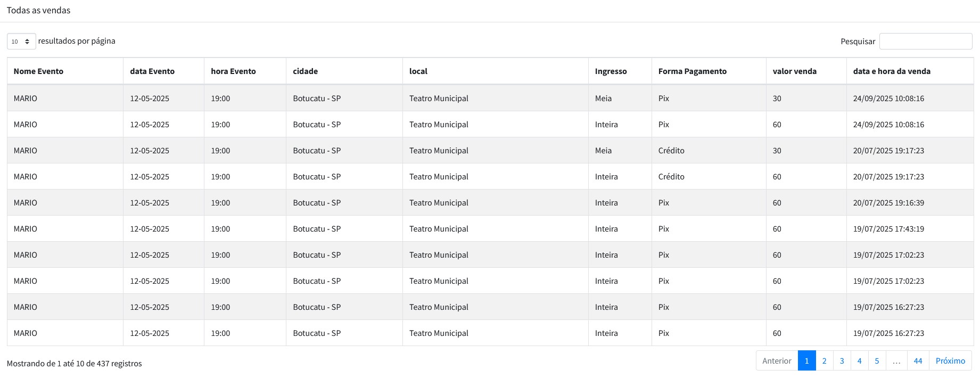Go to page 3 of results
Screen dimensions: 980x378
842,361
